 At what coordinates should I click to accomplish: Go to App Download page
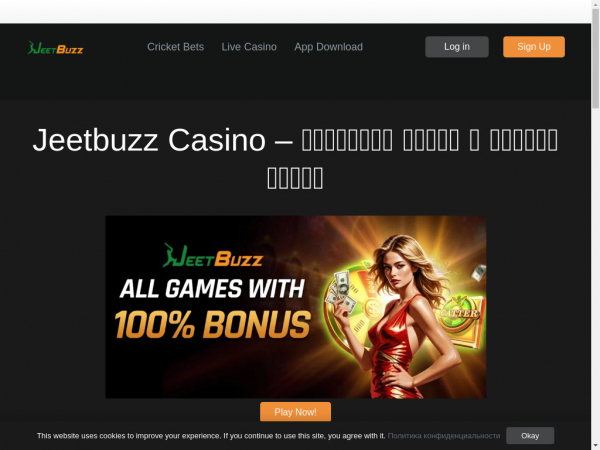point(328,47)
